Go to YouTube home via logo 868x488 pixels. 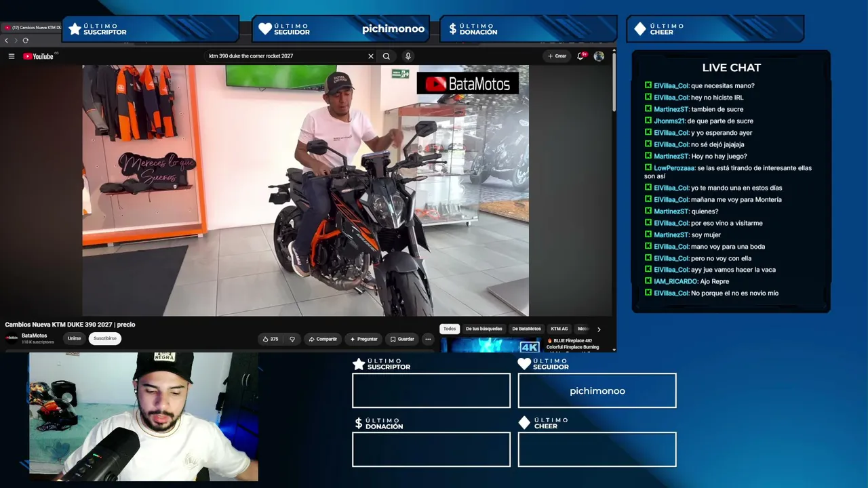pos(39,56)
